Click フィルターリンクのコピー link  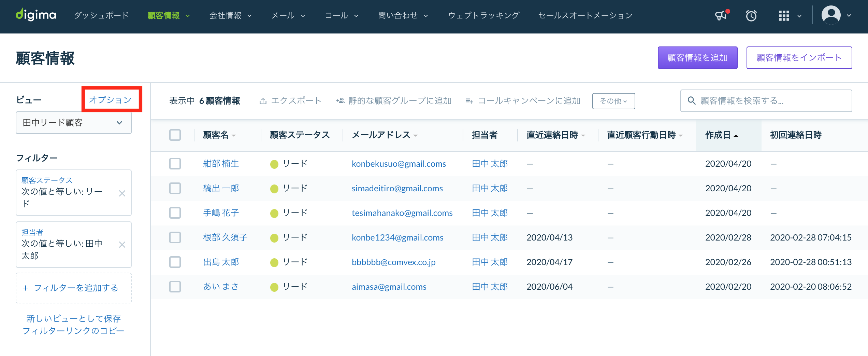pos(73,331)
